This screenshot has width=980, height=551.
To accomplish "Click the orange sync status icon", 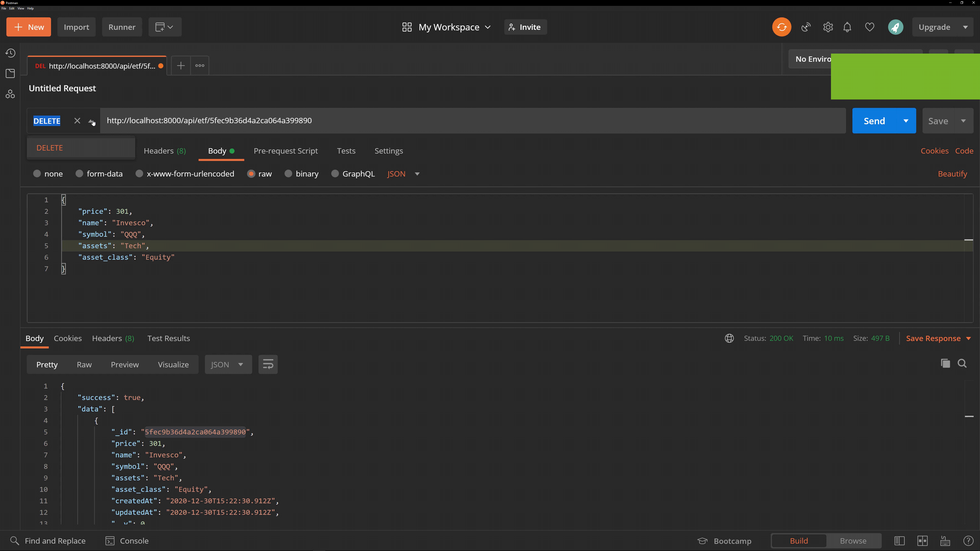I will [781, 27].
